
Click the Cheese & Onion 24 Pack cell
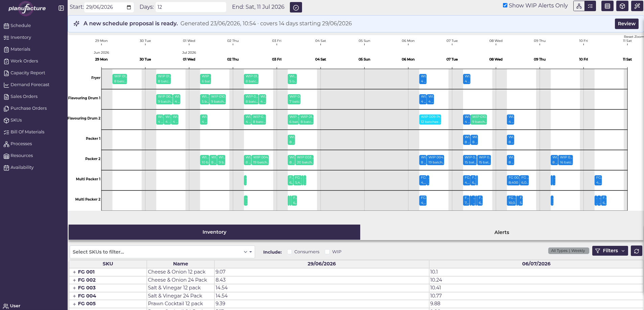(x=181, y=280)
